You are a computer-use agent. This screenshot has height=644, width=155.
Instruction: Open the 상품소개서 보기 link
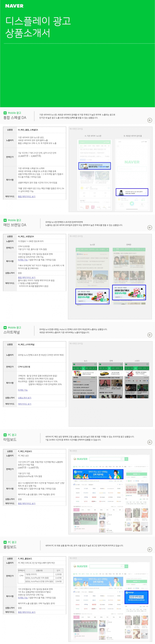[25, 398]
